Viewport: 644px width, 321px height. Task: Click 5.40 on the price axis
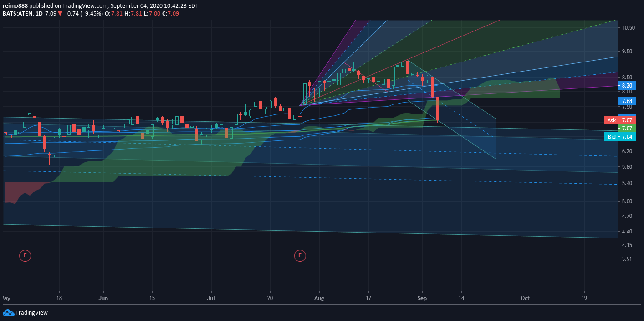tap(628, 183)
